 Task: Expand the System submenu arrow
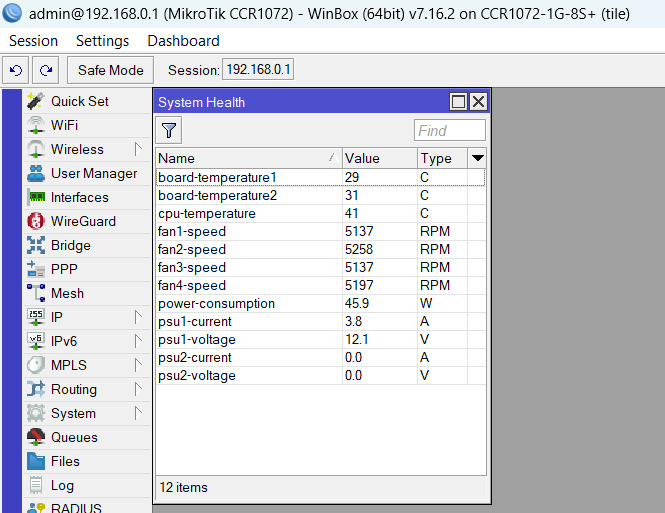pyautogui.click(x=138, y=413)
